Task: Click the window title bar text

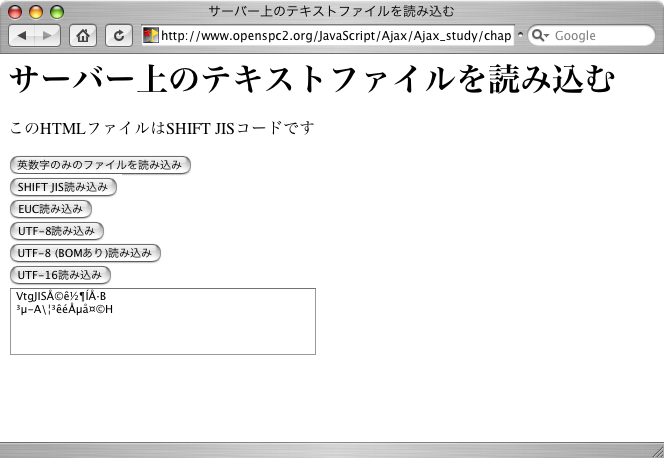Action: tap(331, 12)
